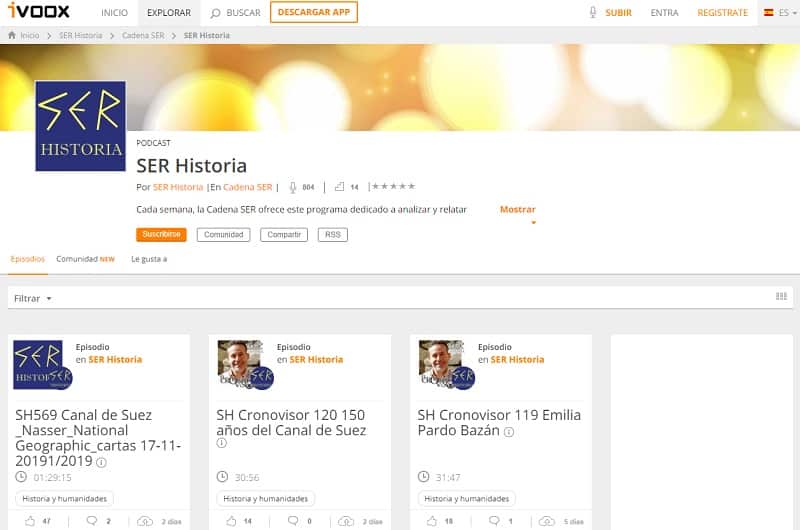Click the BUSCAR search option
The image size is (800, 530).
pos(243,13)
